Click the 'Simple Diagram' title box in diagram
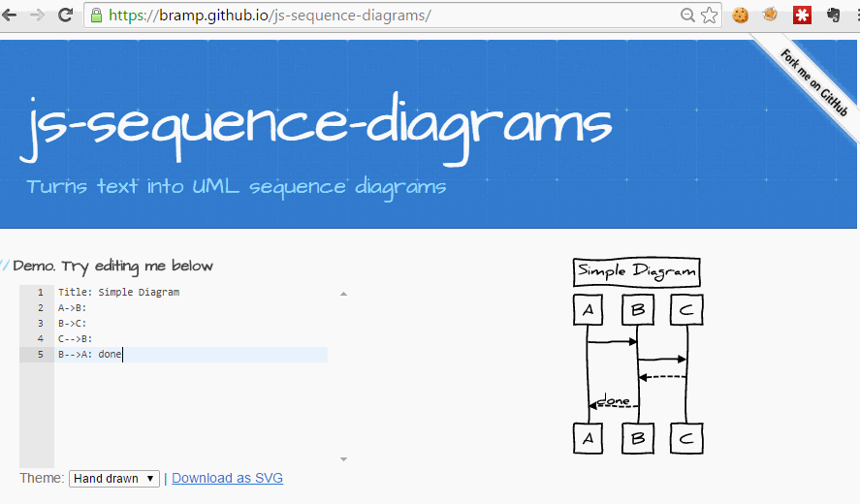 coord(637,272)
